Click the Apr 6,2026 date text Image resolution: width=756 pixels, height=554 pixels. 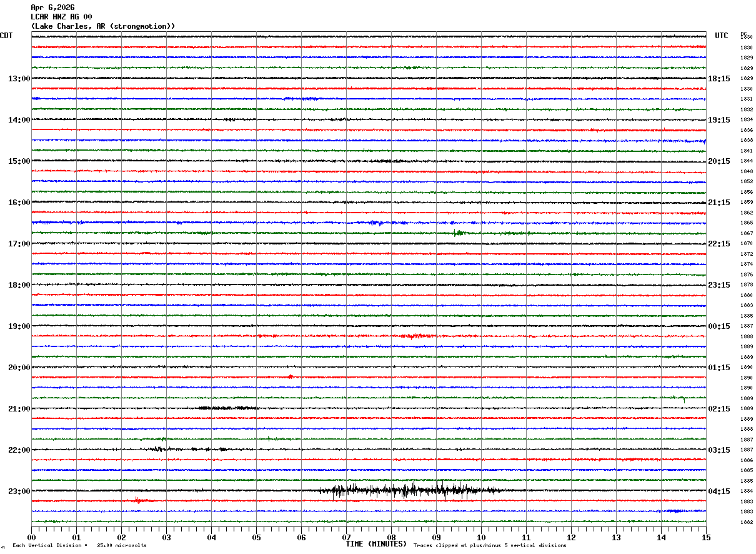click(x=52, y=8)
